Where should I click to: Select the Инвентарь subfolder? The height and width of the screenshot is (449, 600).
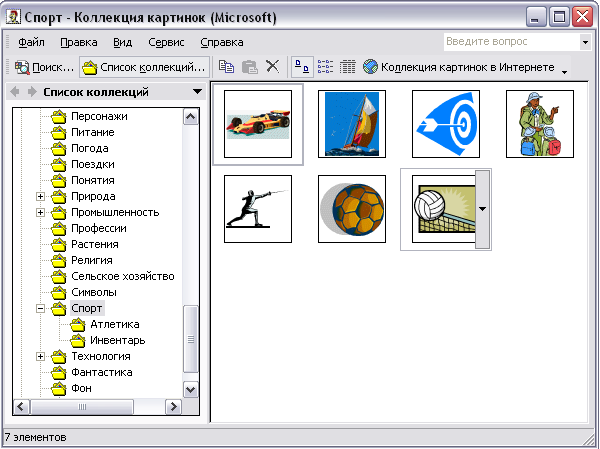click(x=118, y=341)
